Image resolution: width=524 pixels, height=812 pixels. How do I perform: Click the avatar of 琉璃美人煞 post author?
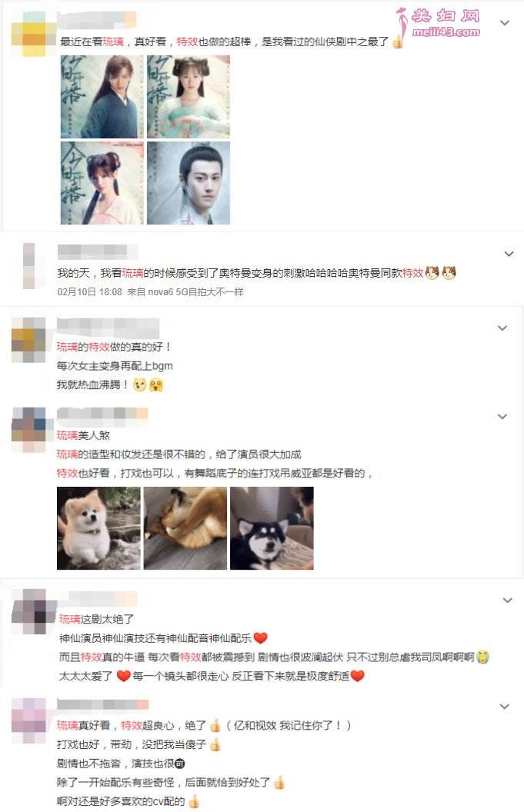[28, 430]
